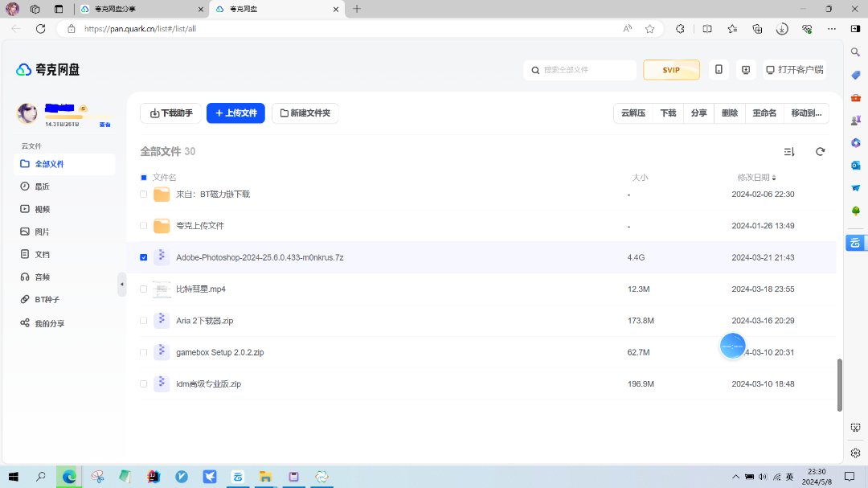The image size is (868, 488).
Task: Click the download client icon beside 打开客户端
Action: tap(746, 70)
